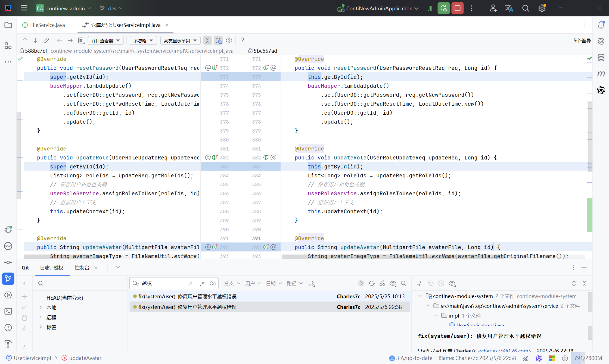Image resolution: width=609 pixels, height=364 pixels.
Task: Open the main hamburger menu
Action: [24, 8]
